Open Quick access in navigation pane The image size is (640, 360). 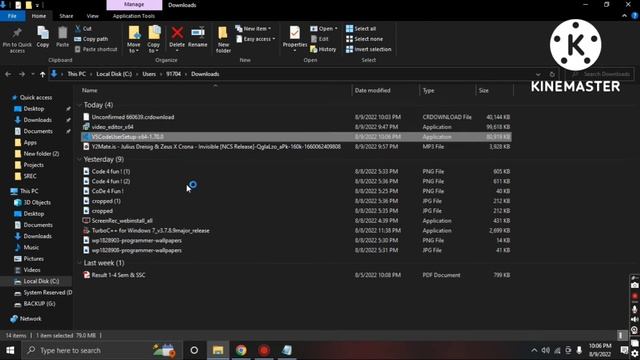click(36, 98)
